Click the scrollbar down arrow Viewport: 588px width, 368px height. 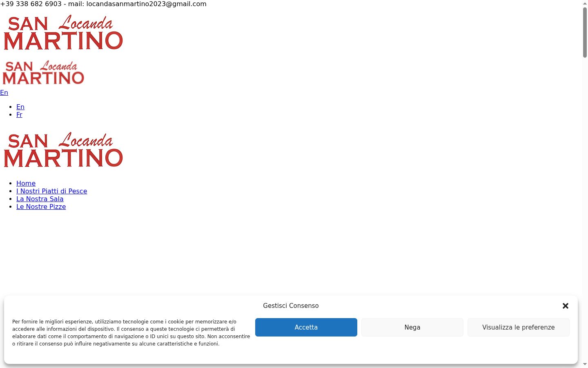[x=585, y=364]
